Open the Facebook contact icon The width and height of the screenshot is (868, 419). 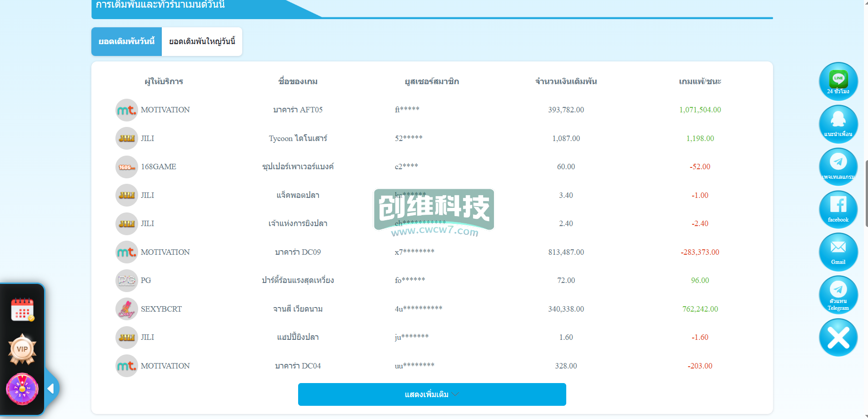pos(838,209)
